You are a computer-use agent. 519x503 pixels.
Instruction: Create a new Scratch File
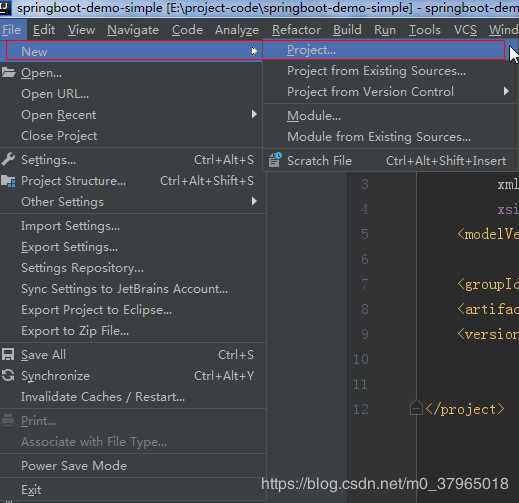[390, 161]
